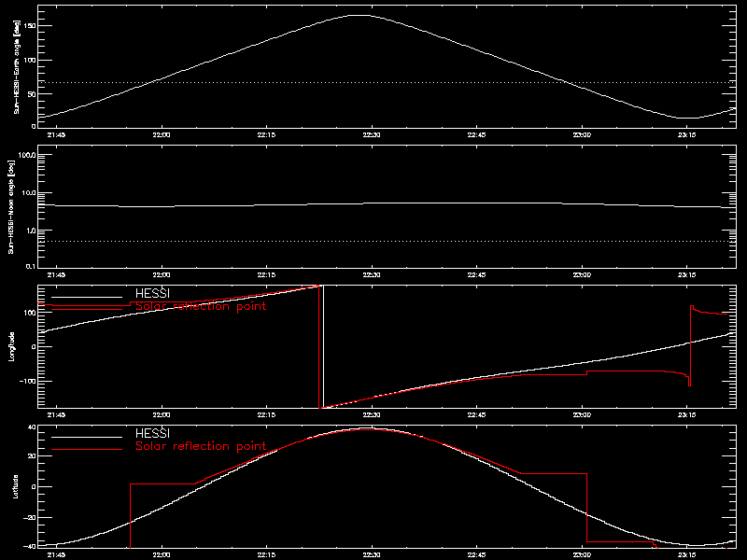
Task: Click 21:45 time label under Sun-HESSI-Earth plot
Action: [57, 134]
